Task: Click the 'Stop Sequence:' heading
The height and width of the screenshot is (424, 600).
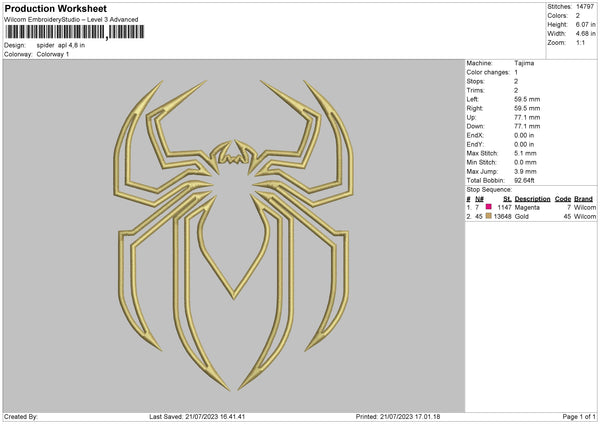Action: [x=489, y=190]
